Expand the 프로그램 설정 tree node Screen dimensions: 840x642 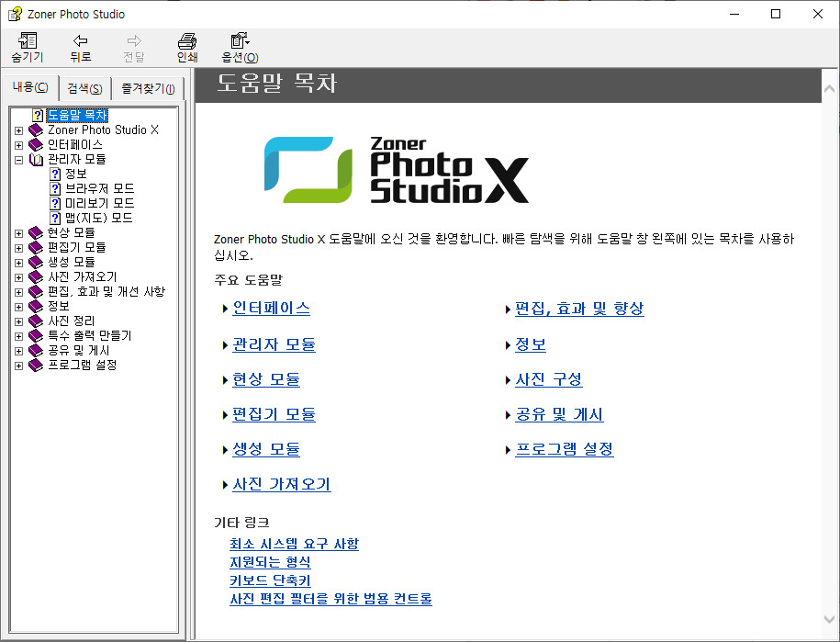pos(18,366)
